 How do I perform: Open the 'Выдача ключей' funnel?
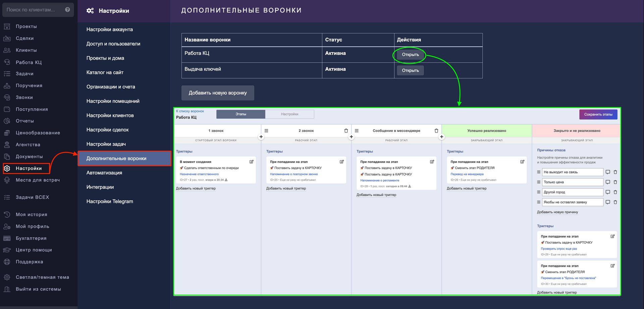click(x=410, y=70)
